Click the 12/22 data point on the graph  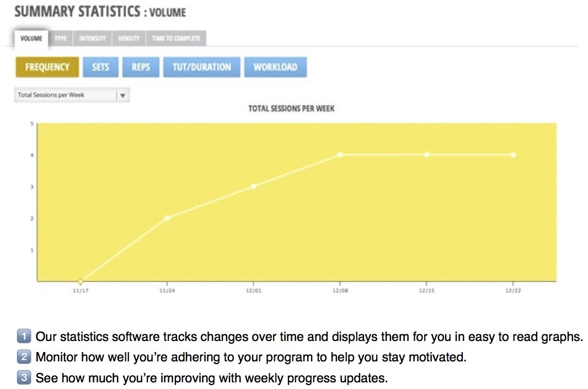(514, 155)
